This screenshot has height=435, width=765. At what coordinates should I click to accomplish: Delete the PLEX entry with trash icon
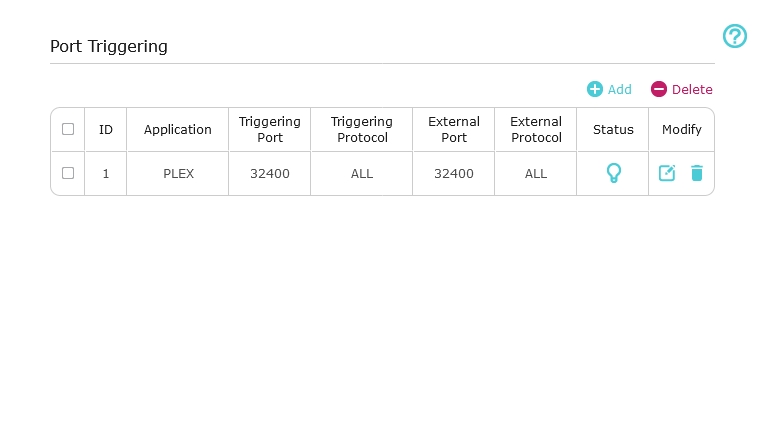coord(697,173)
